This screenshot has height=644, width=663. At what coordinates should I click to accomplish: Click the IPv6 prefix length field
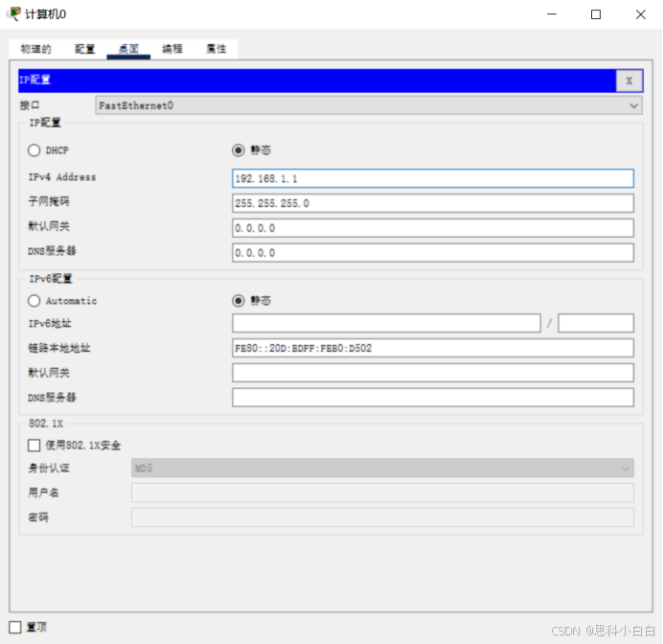pyautogui.click(x=596, y=323)
